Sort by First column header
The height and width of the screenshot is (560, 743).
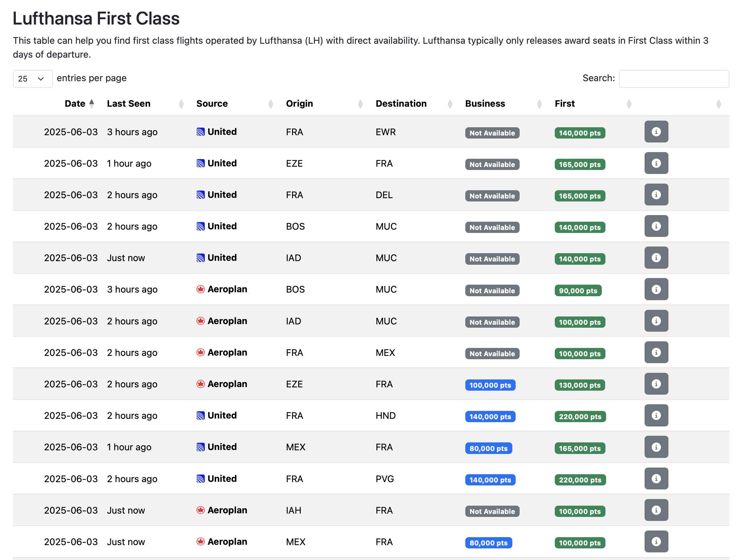(x=565, y=104)
